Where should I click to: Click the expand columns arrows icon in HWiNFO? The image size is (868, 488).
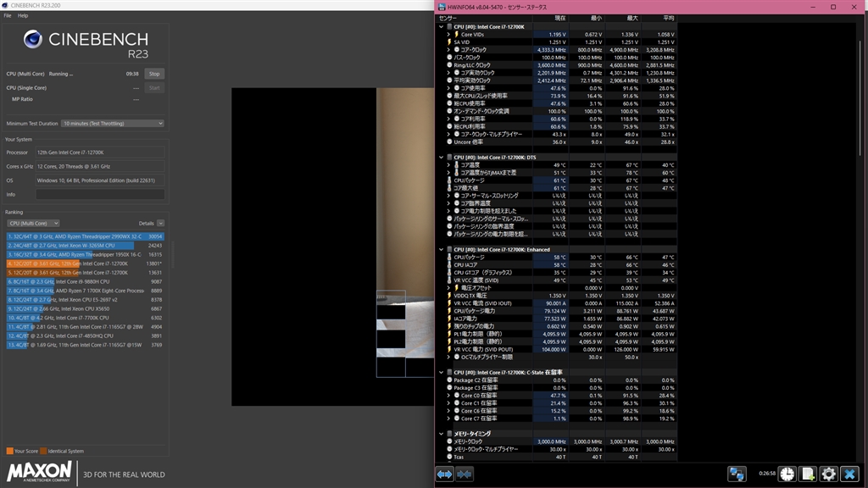444,474
